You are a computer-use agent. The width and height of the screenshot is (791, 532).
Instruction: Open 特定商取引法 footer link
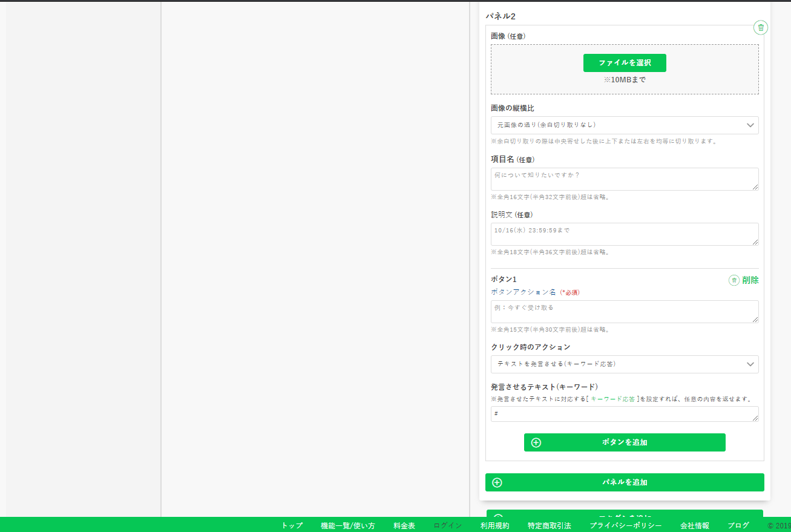pos(550,526)
